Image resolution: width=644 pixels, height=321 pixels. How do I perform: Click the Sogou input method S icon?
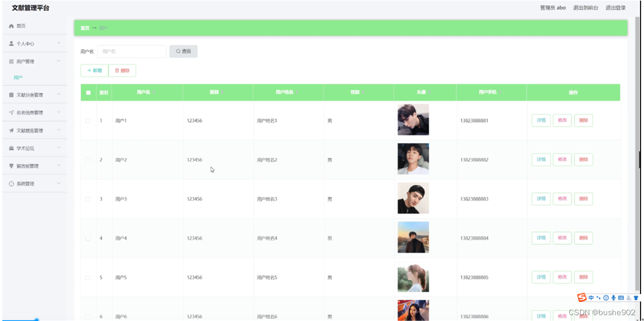pyautogui.click(x=582, y=298)
